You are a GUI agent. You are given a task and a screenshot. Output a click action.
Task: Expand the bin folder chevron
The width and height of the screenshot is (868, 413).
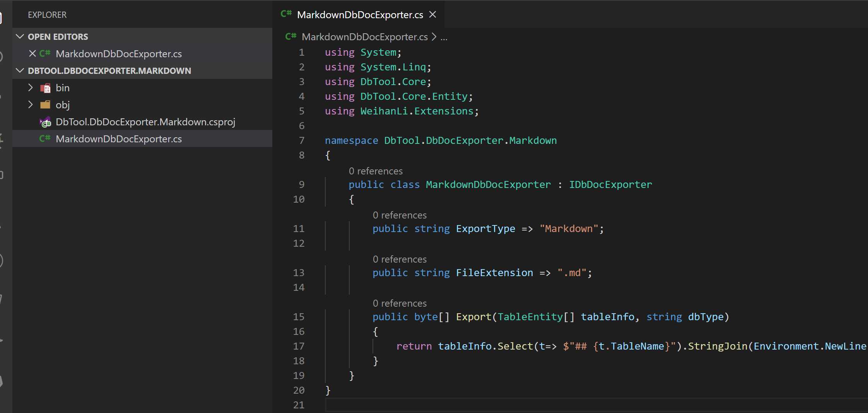pos(31,87)
